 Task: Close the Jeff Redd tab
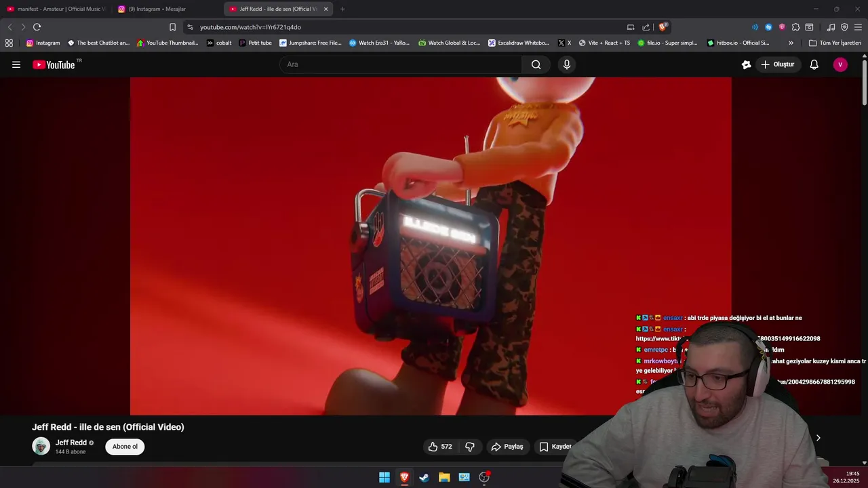coord(325,9)
